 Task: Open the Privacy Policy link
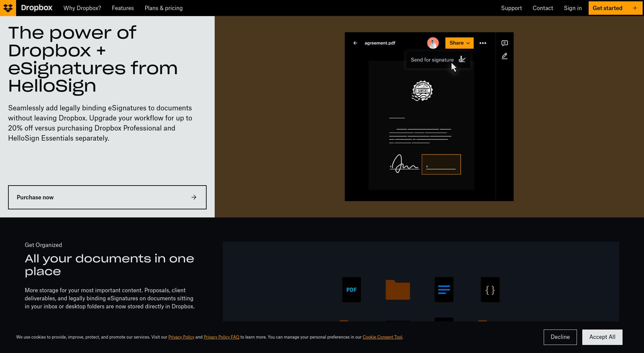tap(181, 337)
